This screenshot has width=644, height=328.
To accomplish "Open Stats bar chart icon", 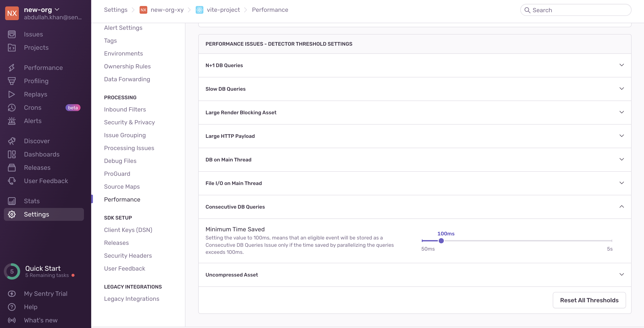I will [x=12, y=201].
